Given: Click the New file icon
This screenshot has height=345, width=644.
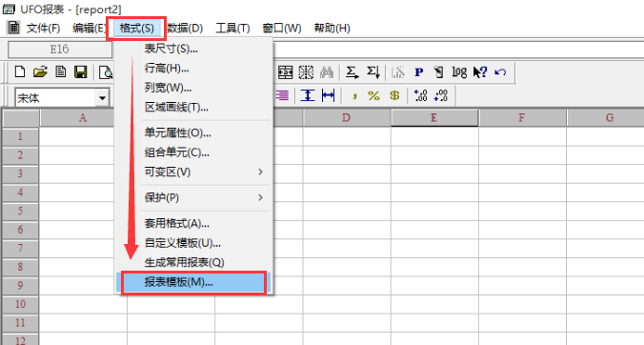Looking at the screenshot, I should 20,72.
